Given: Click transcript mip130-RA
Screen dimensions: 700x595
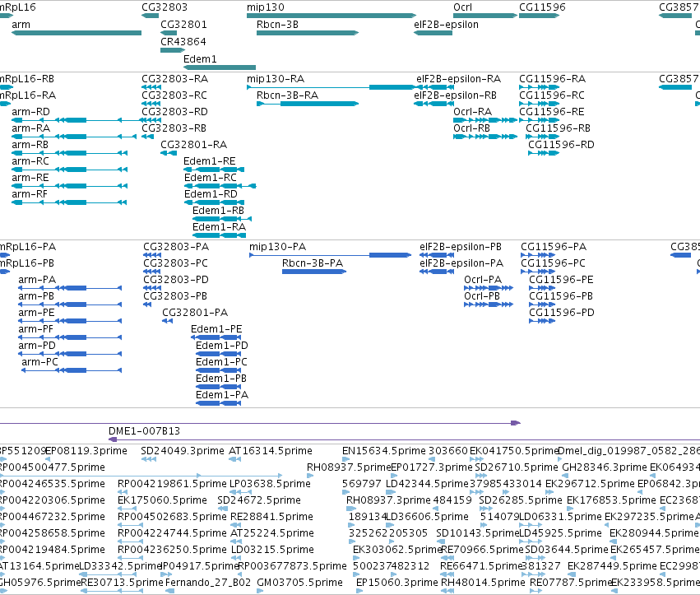Looking at the screenshot, I should click(x=331, y=87).
